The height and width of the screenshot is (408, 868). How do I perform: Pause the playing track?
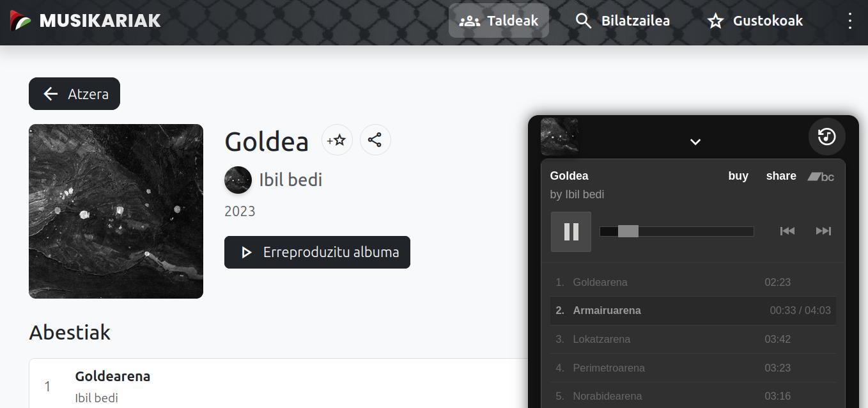coord(571,231)
